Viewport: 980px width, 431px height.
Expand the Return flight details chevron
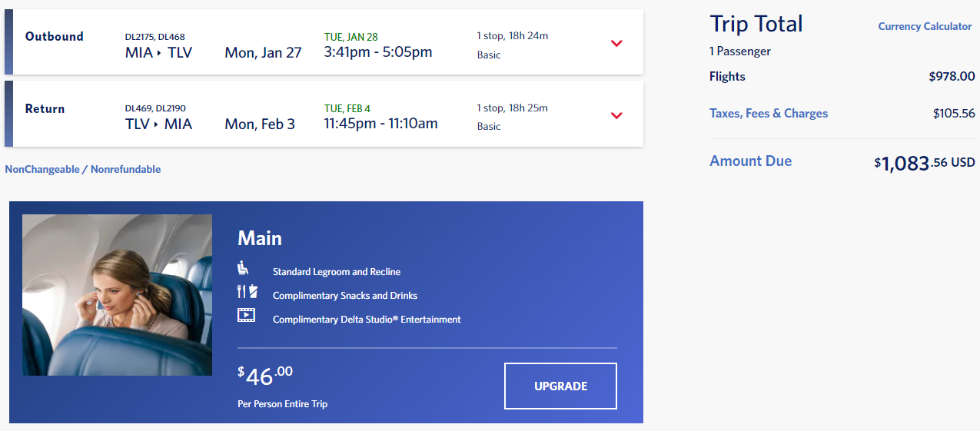[x=616, y=116]
